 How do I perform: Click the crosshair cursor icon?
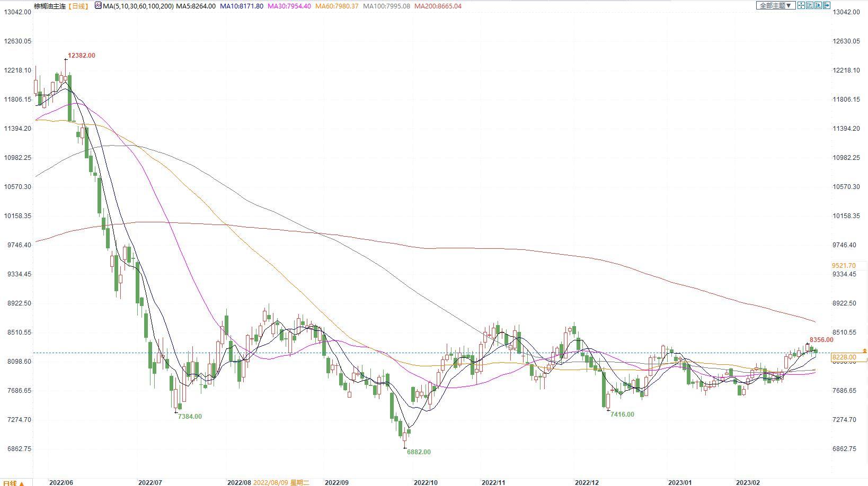(x=801, y=5)
